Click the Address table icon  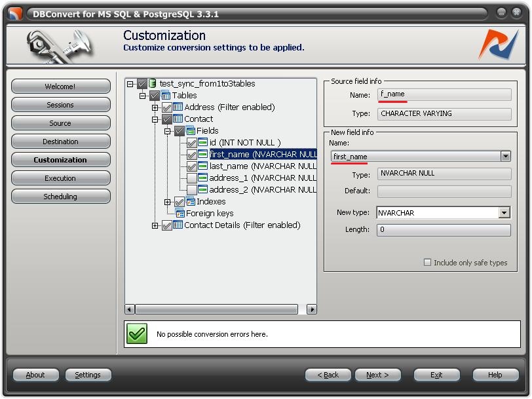click(178, 107)
